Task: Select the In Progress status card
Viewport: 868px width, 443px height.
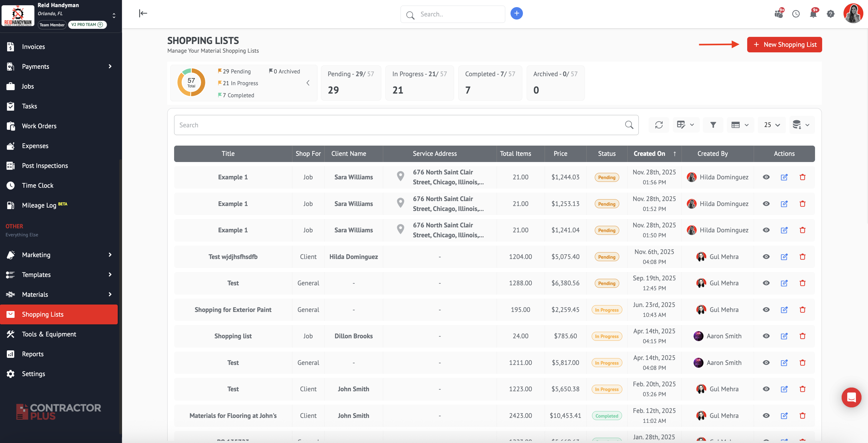Action: pos(419,83)
